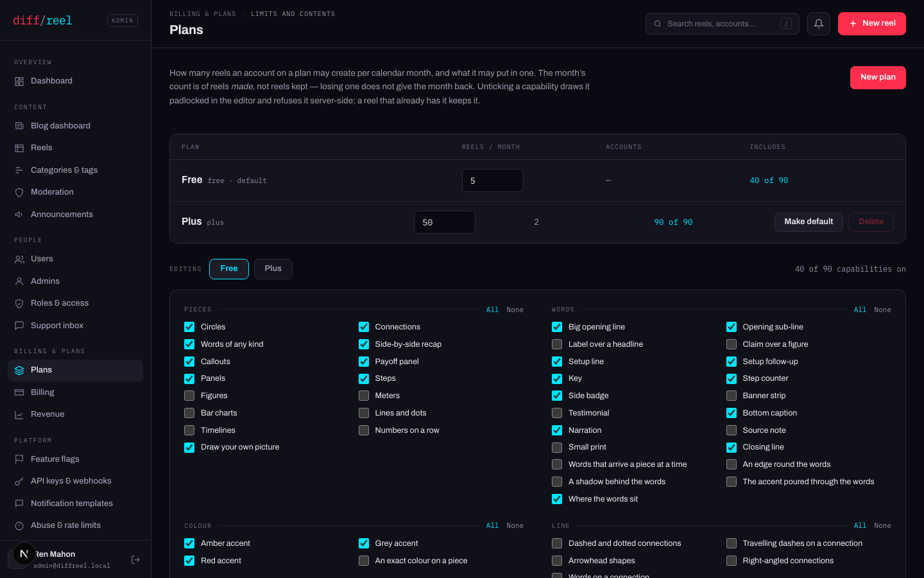This screenshot has height=578, width=924.
Task: Uncheck the Circles capability
Action: pyautogui.click(x=189, y=327)
